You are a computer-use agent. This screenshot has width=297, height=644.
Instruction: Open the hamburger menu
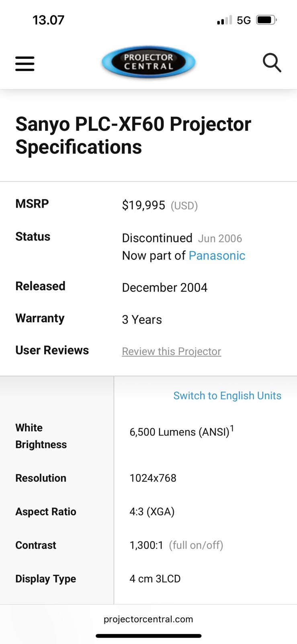[x=25, y=63]
